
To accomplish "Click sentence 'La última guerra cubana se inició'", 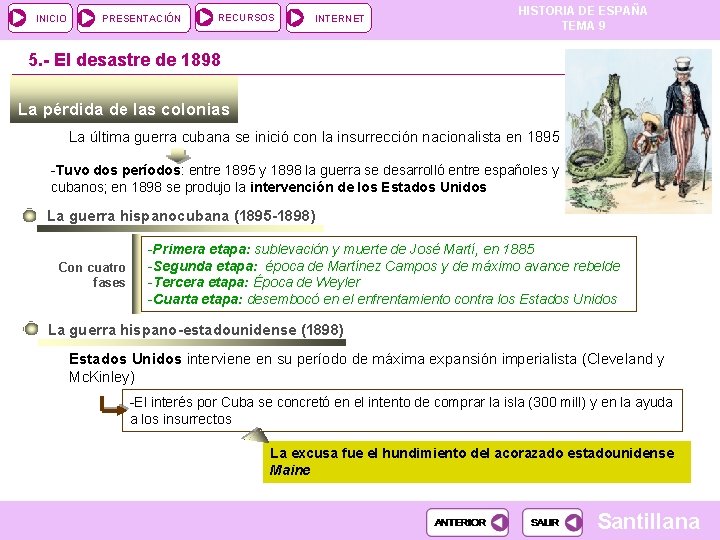I will coord(314,137).
